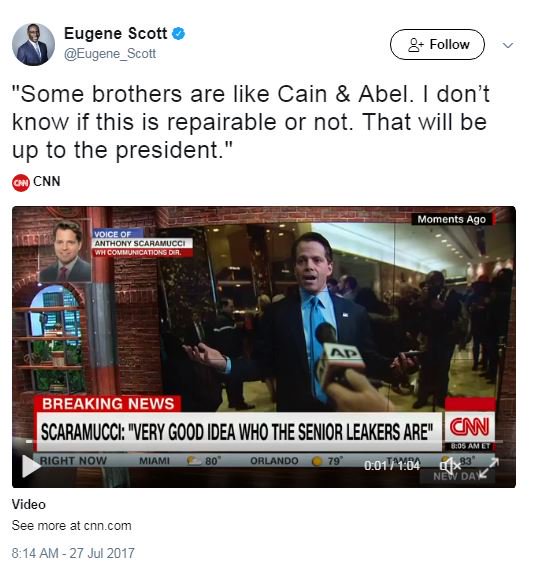Click the red CNN source logo
The width and height of the screenshot is (537, 568).
click(x=21, y=183)
